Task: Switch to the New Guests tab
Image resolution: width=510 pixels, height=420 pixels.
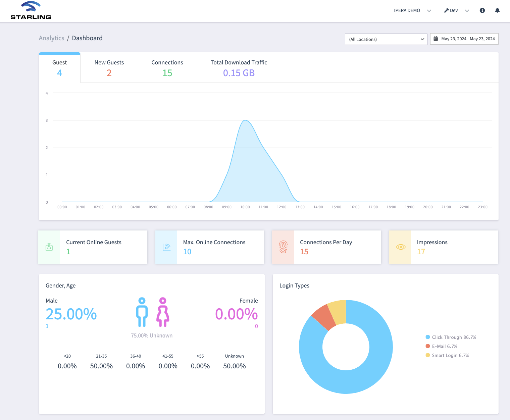Action: tap(109, 68)
